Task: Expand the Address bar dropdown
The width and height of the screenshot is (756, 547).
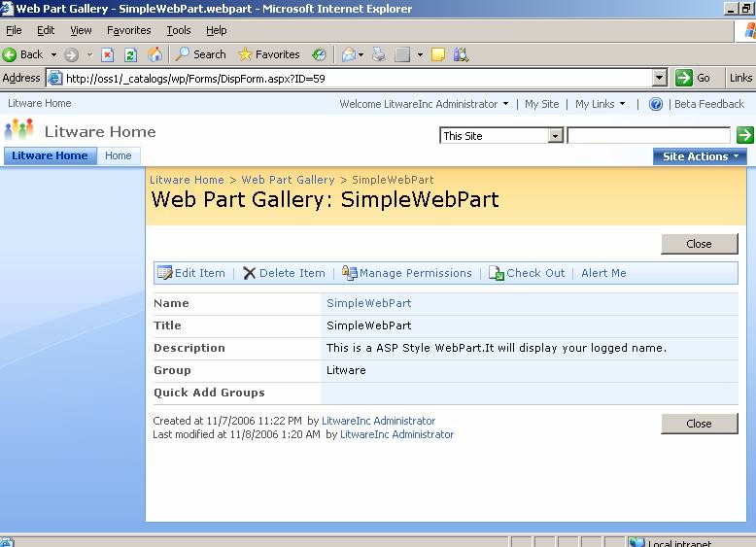Action: click(x=660, y=78)
